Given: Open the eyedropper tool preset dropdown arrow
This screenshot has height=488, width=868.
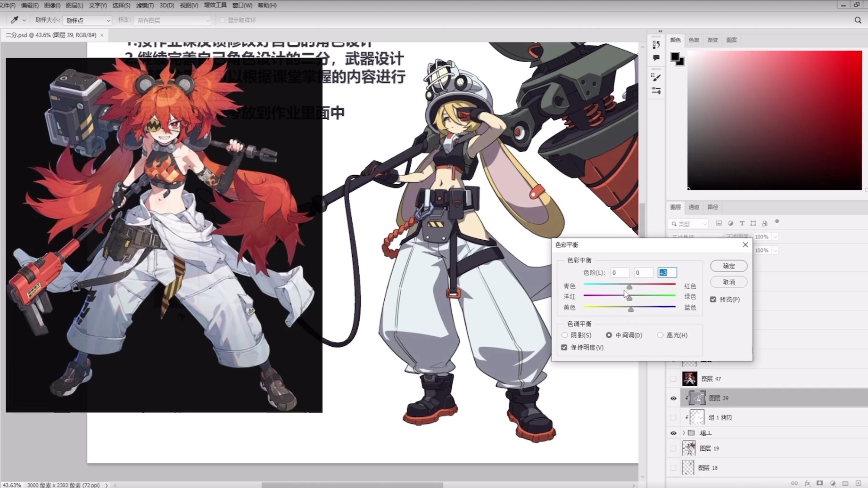Looking at the screenshot, I should [24, 20].
